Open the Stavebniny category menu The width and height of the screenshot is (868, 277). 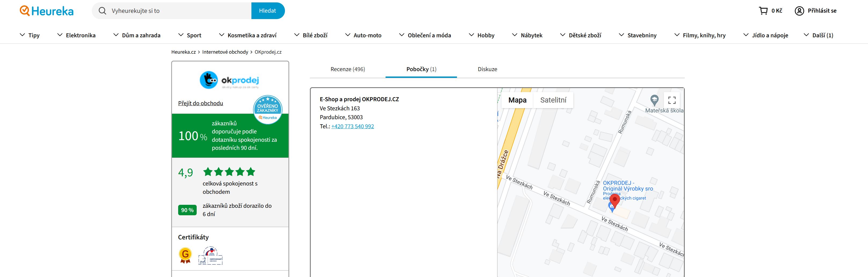pyautogui.click(x=638, y=35)
